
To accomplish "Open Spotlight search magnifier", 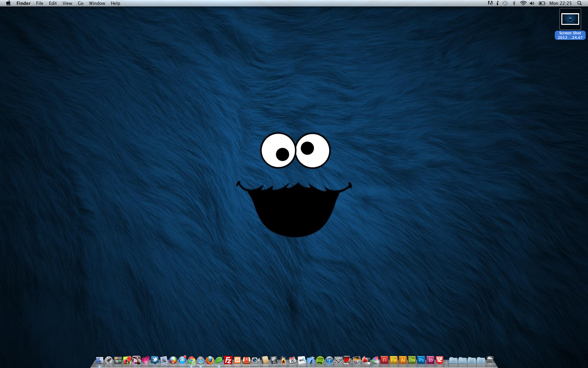I will 579,3.
